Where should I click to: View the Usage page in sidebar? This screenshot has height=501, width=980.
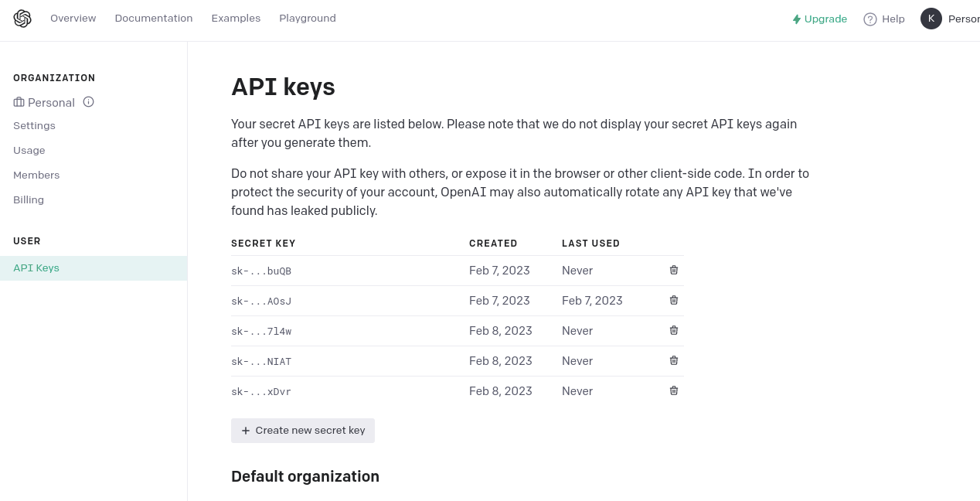click(x=29, y=151)
